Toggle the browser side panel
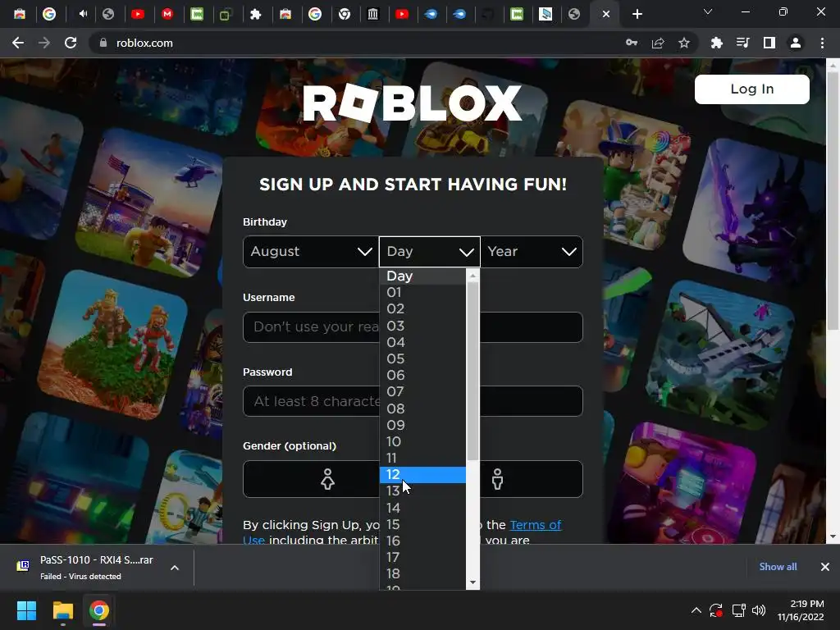Image resolution: width=840 pixels, height=630 pixels. [x=769, y=43]
